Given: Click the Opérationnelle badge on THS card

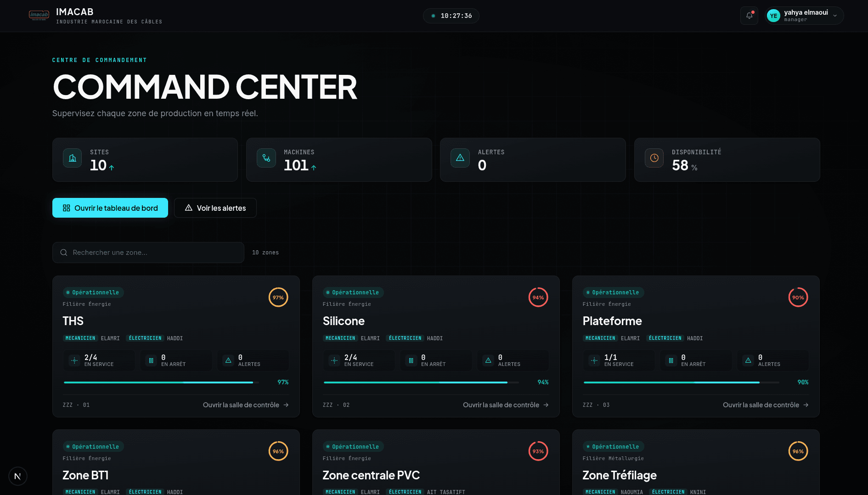Looking at the screenshot, I should [x=93, y=292].
